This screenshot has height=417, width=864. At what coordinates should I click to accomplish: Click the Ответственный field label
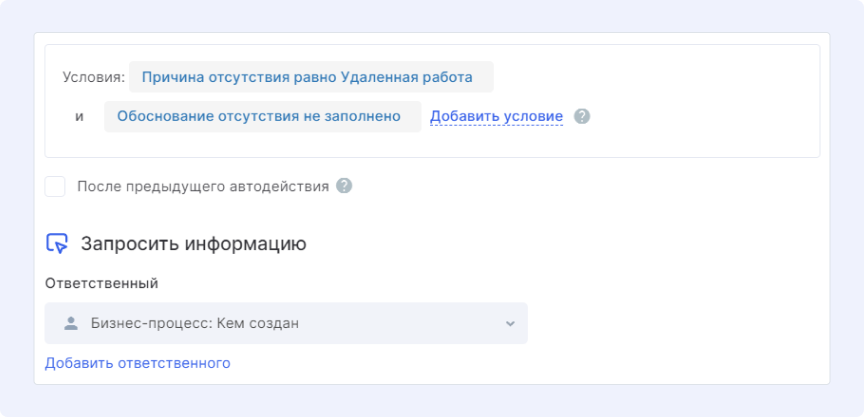[101, 283]
